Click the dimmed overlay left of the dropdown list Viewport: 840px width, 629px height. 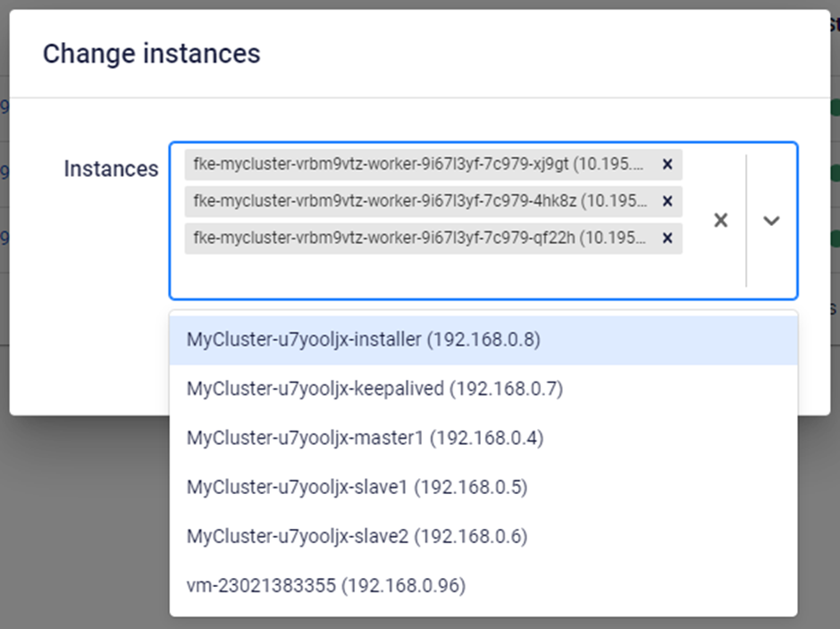click(85, 518)
